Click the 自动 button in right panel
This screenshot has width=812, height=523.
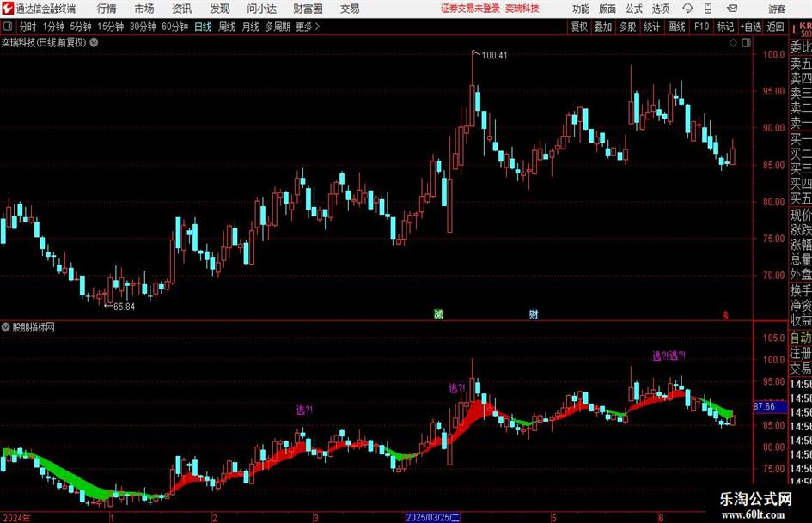click(801, 338)
